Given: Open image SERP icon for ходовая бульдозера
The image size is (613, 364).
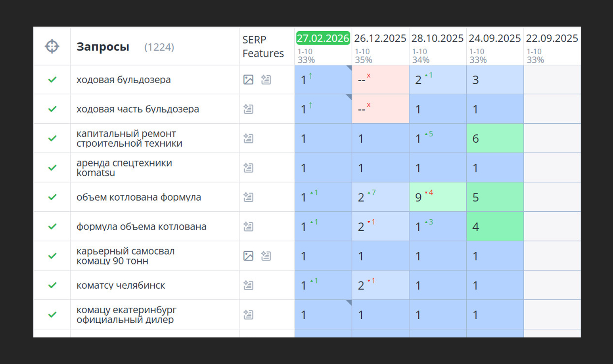Looking at the screenshot, I should (x=248, y=80).
